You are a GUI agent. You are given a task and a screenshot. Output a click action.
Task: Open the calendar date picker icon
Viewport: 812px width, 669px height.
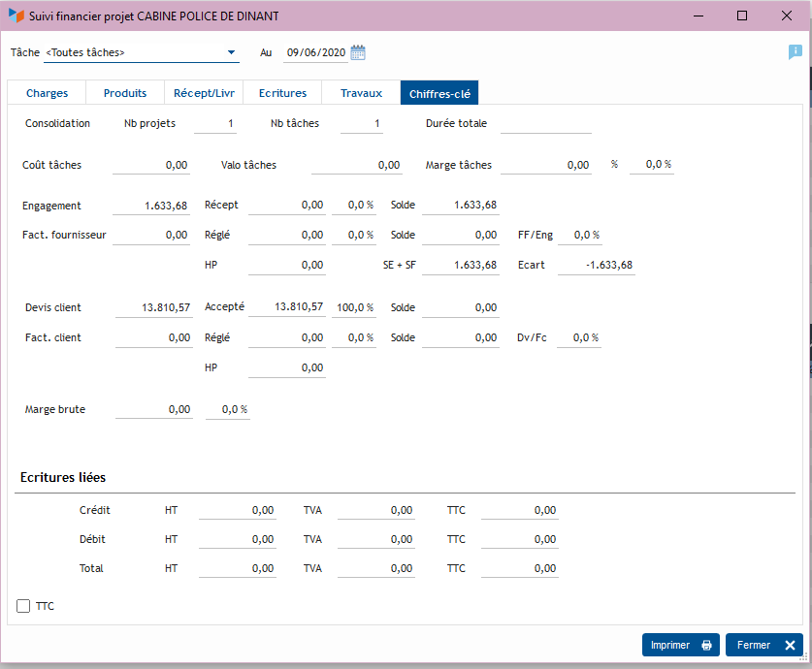358,52
